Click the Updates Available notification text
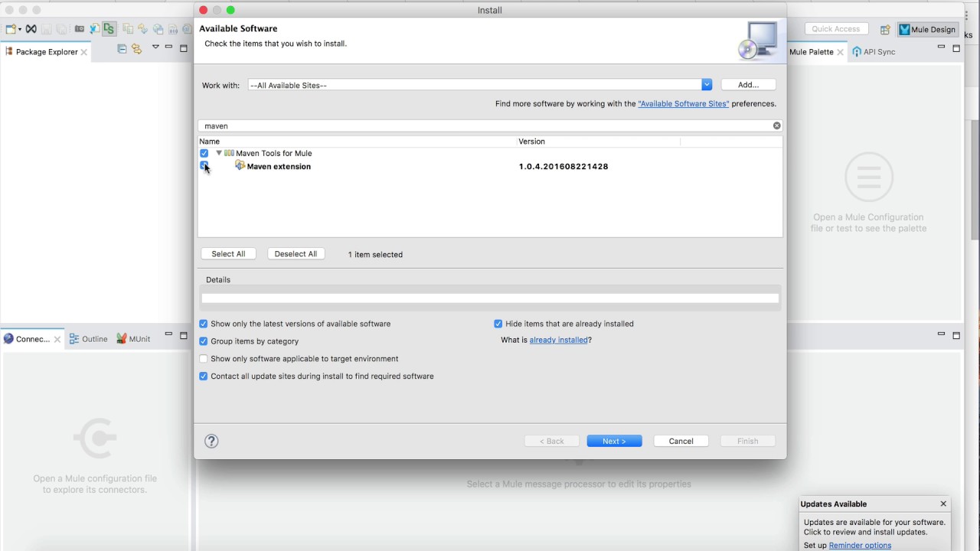980x551 pixels. [874, 527]
